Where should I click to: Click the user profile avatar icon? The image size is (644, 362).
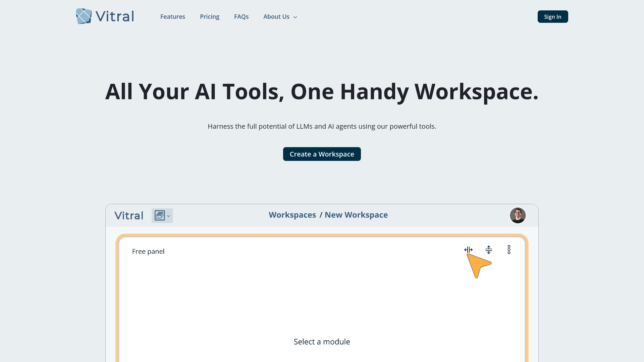[518, 215]
